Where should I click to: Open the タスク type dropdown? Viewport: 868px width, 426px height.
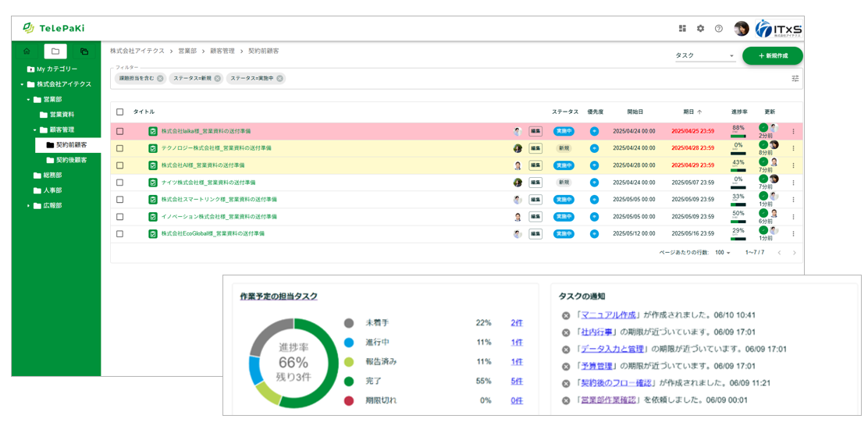705,56
